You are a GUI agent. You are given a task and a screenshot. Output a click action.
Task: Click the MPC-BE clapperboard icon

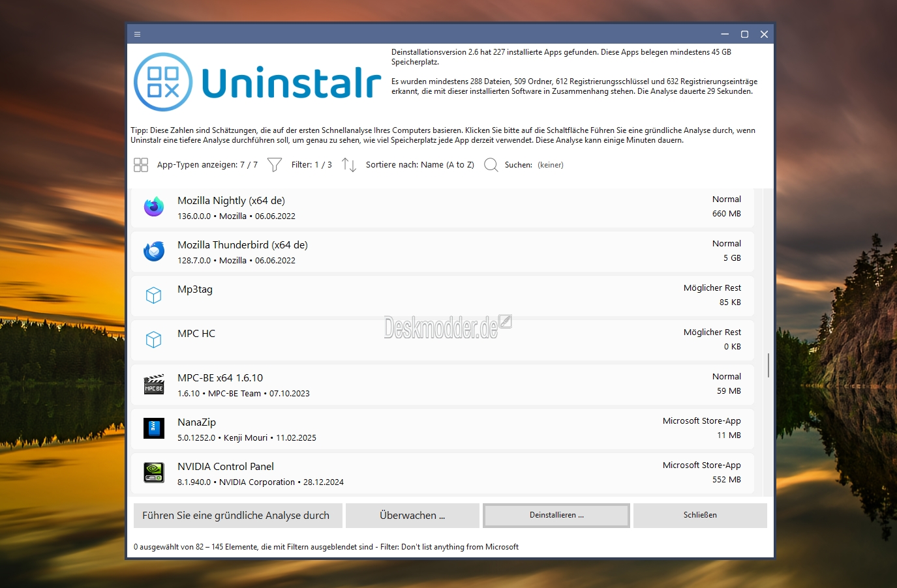[x=154, y=384]
